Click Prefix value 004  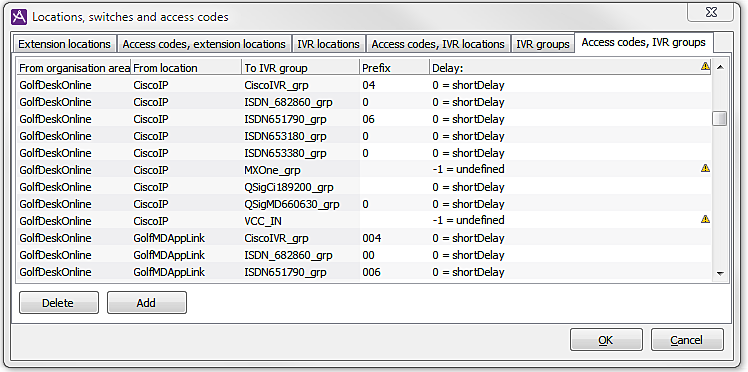click(x=372, y=238)
